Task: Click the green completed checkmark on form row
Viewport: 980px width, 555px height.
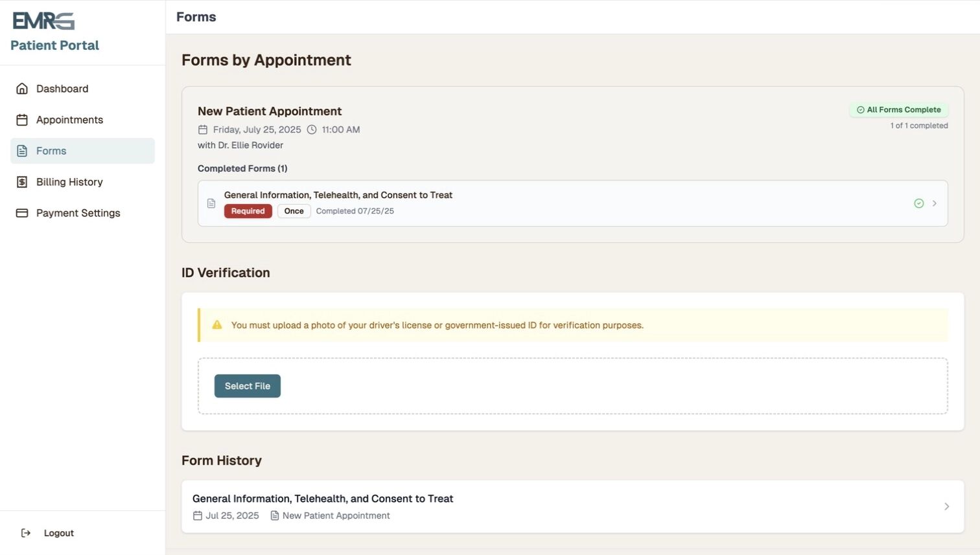Action: pyautogui.click(x=918, y=203)
